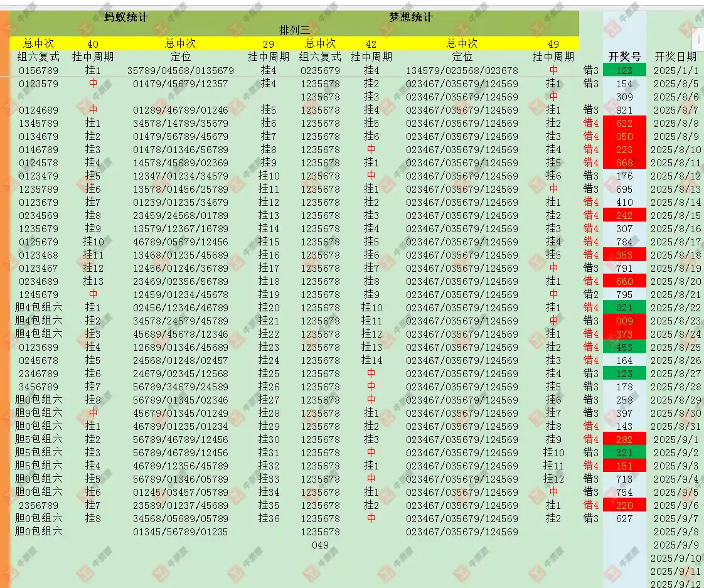Select the red draw number 868
704x588 pixels.
[x=624, y=163]
